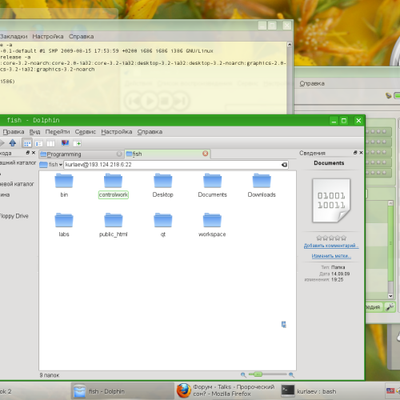Click scrollbar up arrow in background window
Screen dimensions: 400x400
click(x=390, y=203)
